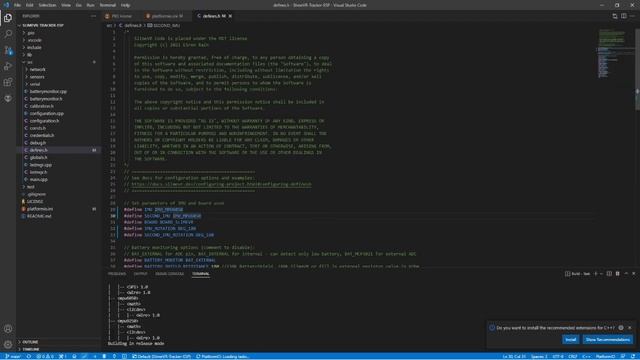This screenshot has width=640, height=360.
Task: Split the terminal panel
Action: (609, 273)
